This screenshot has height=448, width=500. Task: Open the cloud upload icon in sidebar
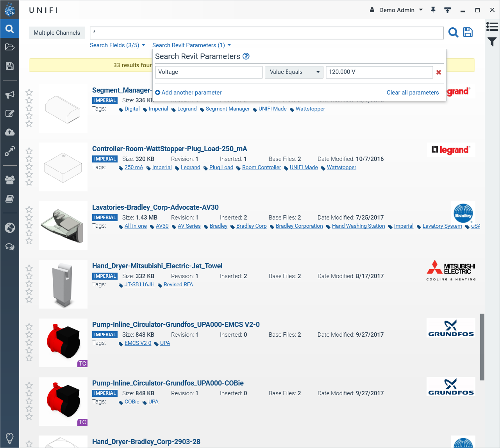(x=9, y=132)
